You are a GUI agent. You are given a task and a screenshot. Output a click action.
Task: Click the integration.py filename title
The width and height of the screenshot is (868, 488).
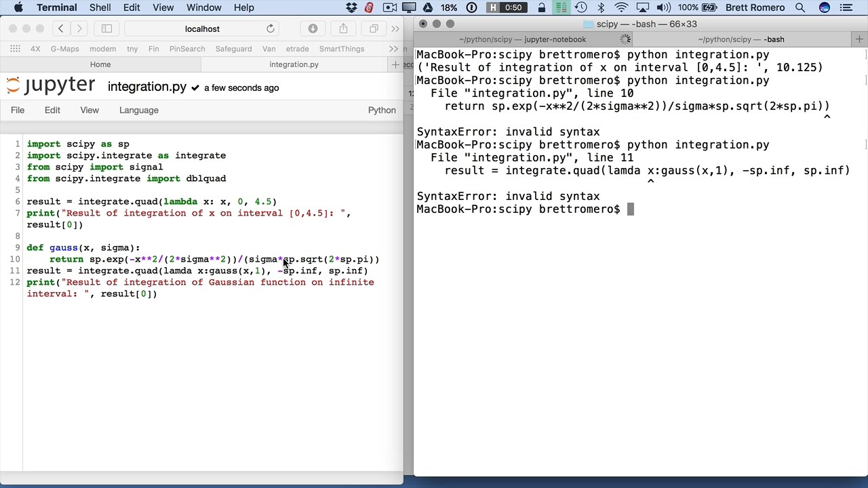click(146, 87)
